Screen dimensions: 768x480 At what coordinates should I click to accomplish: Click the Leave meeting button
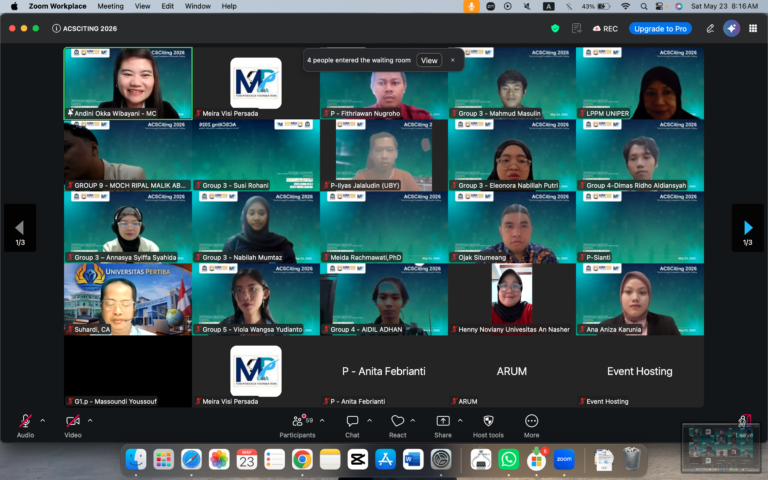pos(744,425)
